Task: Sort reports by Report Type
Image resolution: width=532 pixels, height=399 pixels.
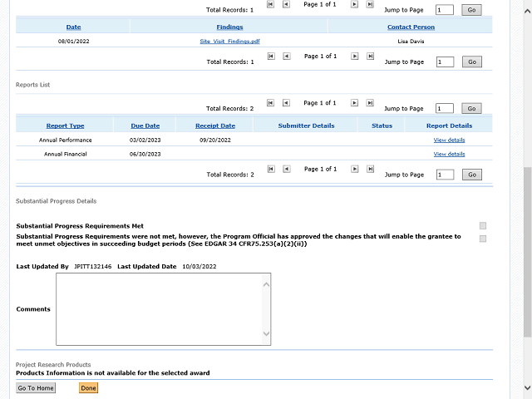Action: 65,126
